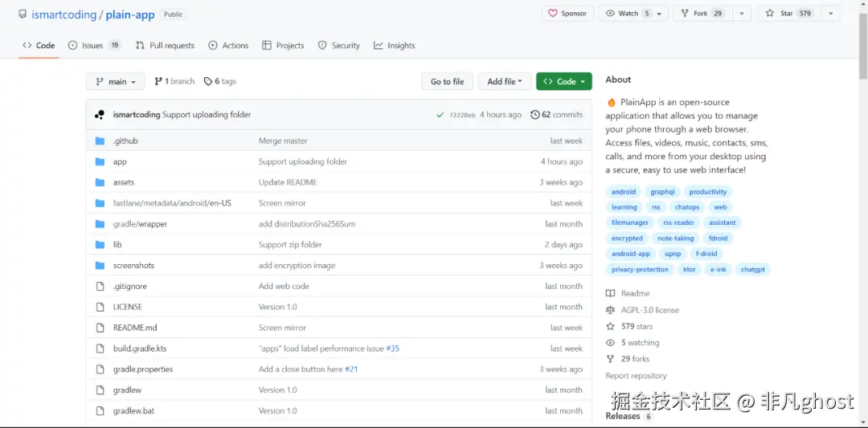Click the 5 watching eye icon
The height and width of the screenshot is (428, 868).
610,343
